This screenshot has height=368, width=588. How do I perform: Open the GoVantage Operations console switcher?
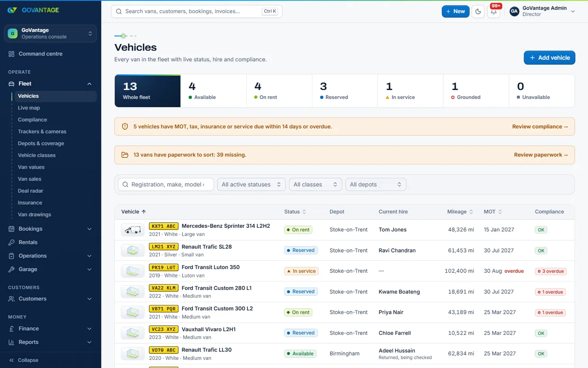[x=51, y=34]
